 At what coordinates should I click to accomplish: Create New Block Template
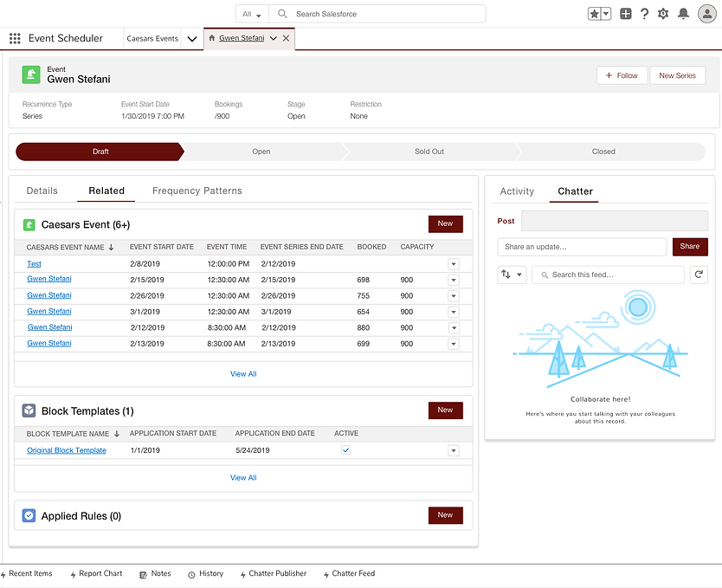tap(445, 410)
